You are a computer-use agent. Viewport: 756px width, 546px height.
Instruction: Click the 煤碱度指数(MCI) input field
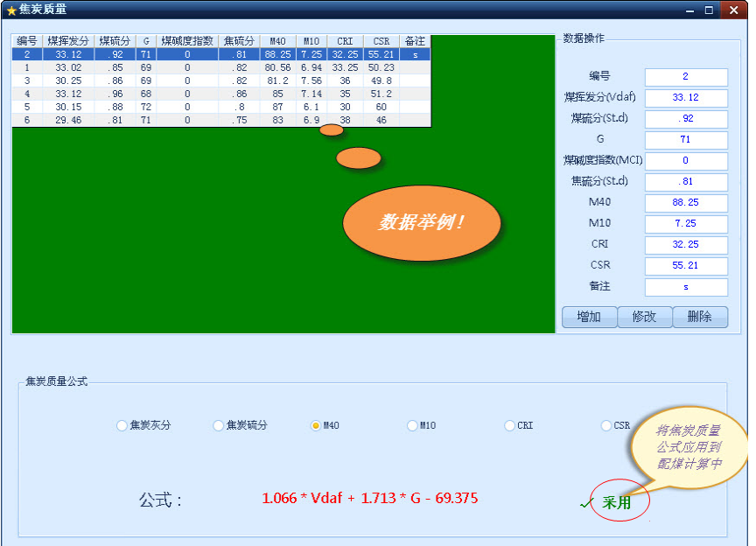pos(686,161)
